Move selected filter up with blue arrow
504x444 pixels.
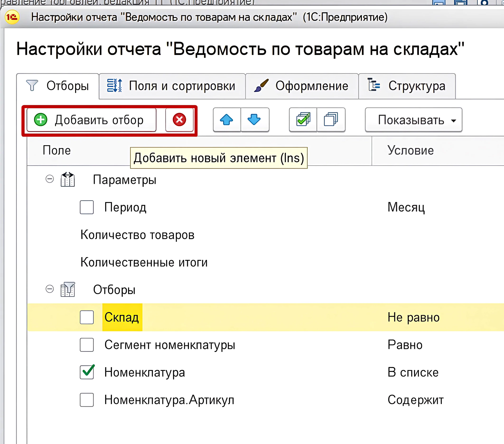(x=227, y=120)
